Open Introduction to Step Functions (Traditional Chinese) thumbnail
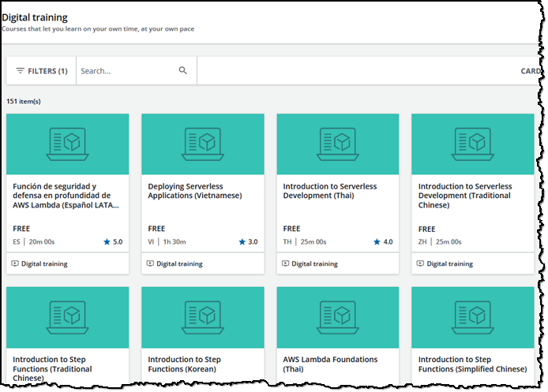 [67, 317]
